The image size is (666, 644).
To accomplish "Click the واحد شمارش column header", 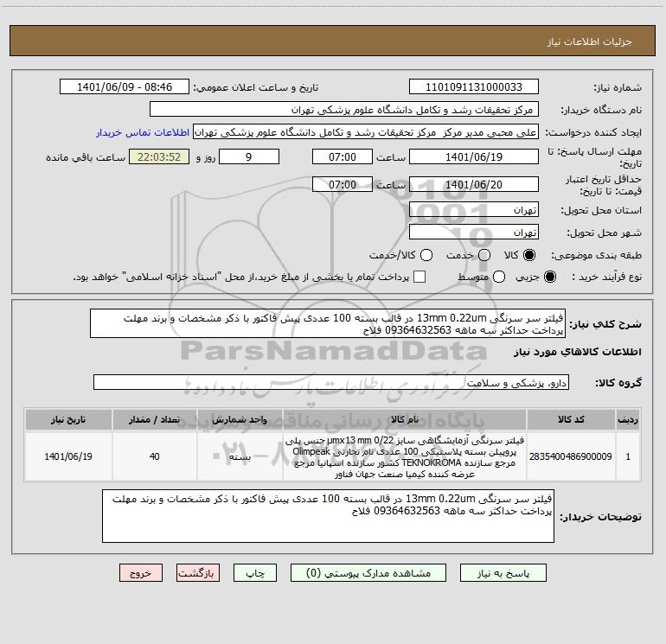I will pyautogui.click(x=240, y=419).
